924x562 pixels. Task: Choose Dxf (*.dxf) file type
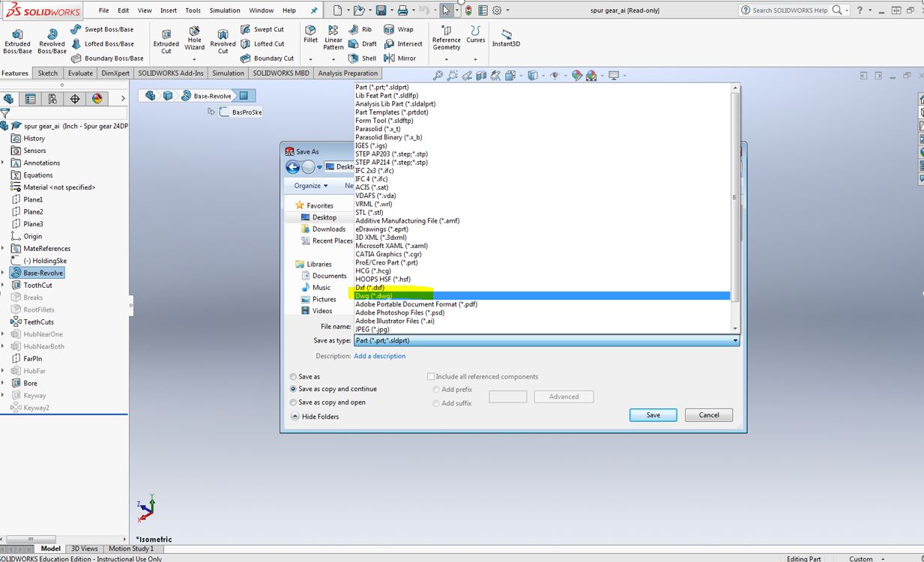[542, 288]
